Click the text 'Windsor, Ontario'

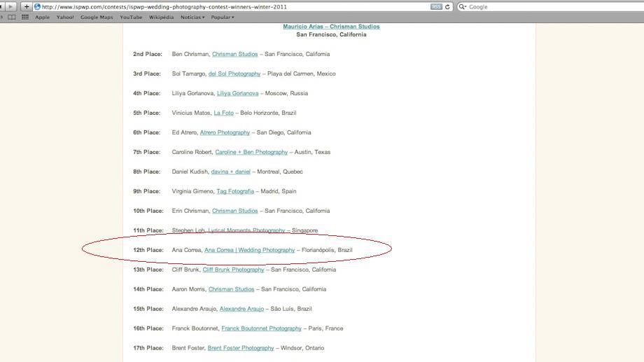(302, 348)
